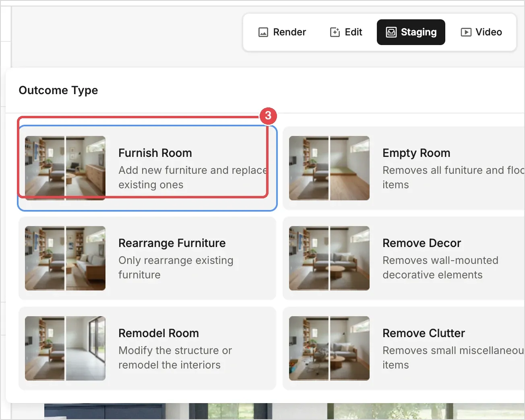The width and height of the screenshot is (525, 420).
Task: Click "Modify the structure or remodel the interiors" text
Action: 175,358
